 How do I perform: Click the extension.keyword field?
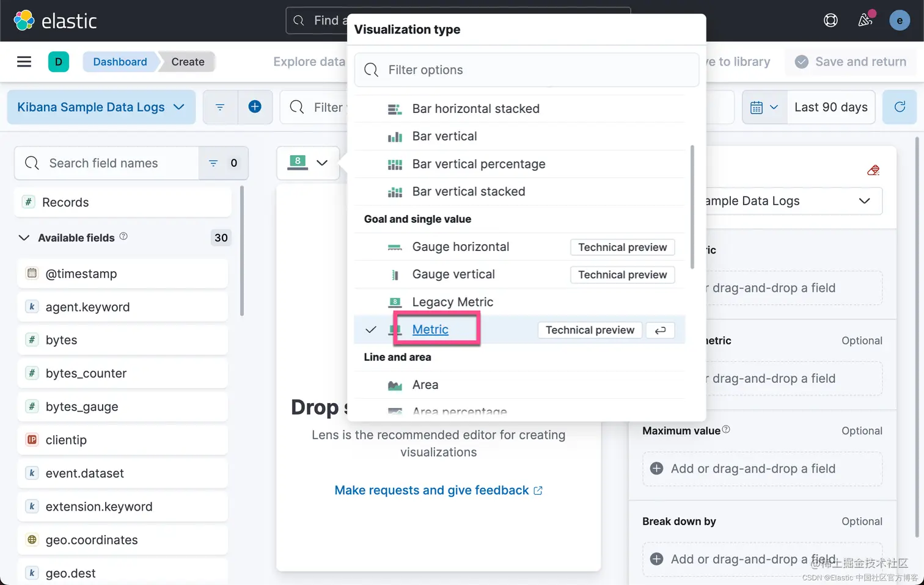click(123, 506)
